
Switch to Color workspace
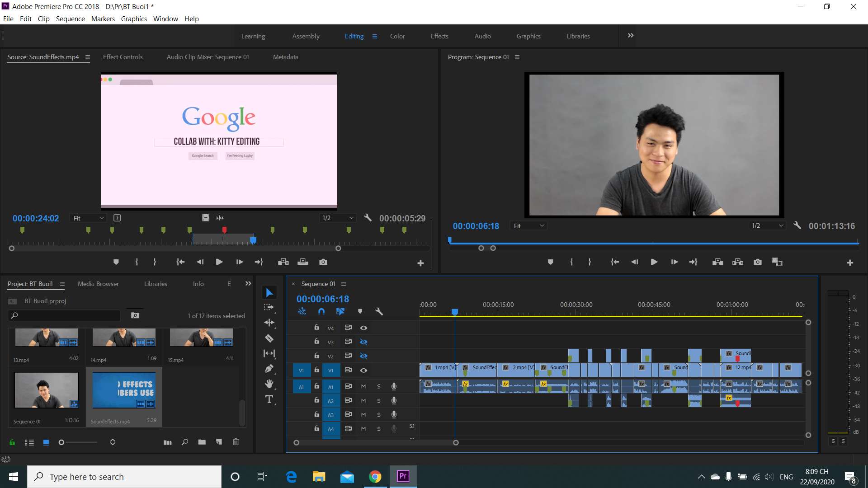tap(397, 36)
